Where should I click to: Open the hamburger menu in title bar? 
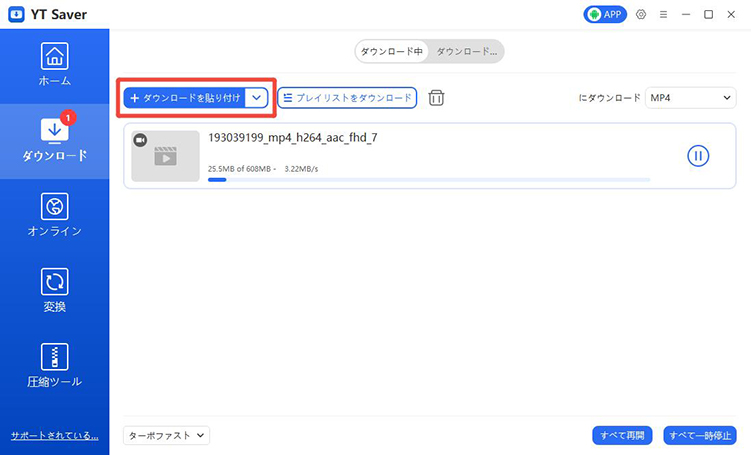point(663,14)
